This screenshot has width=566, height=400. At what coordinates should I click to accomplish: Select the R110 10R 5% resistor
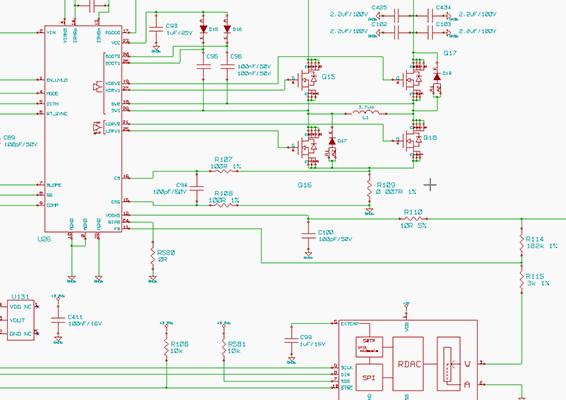413,219
